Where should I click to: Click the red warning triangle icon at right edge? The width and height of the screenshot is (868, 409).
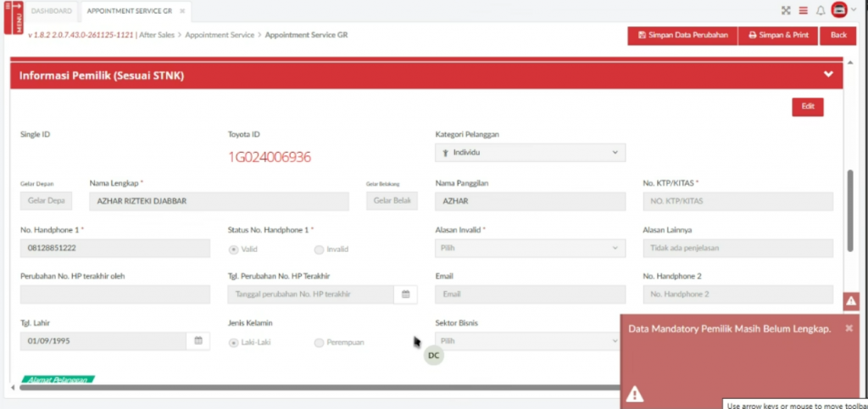coord(851,301)
